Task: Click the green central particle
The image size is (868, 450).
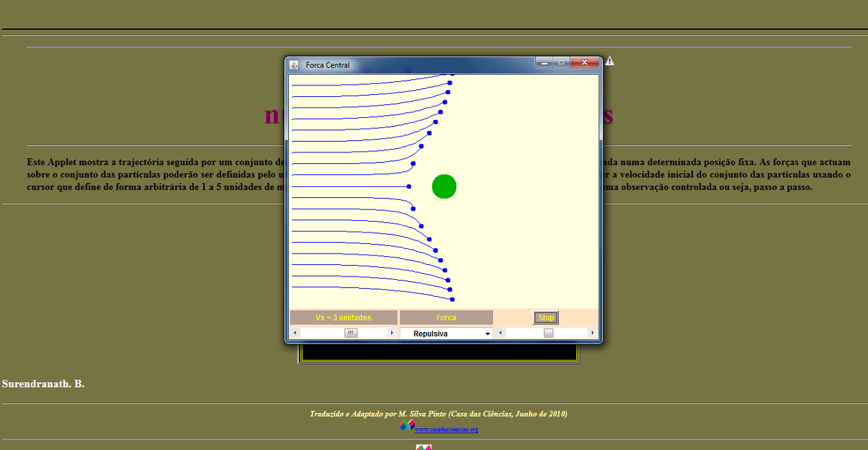Action: click(x=444, y=186)
